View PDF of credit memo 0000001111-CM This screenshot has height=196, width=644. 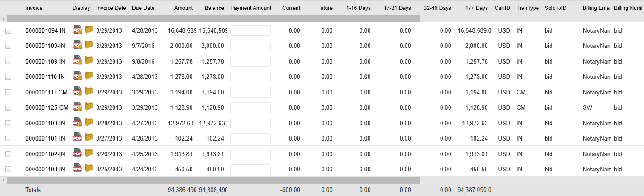click(x=77, y=92)
